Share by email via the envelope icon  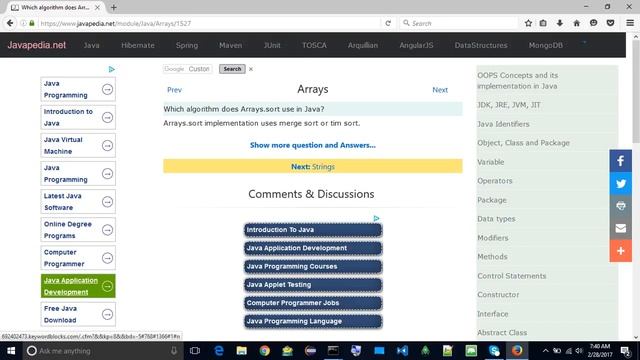(620, 228)
